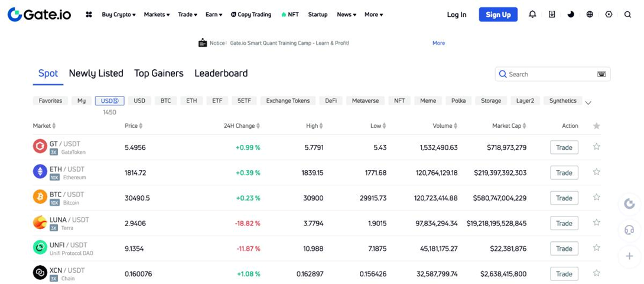644x284 pixels.
Task: Expand the News dropdown menu
Action: coord(347,14)
